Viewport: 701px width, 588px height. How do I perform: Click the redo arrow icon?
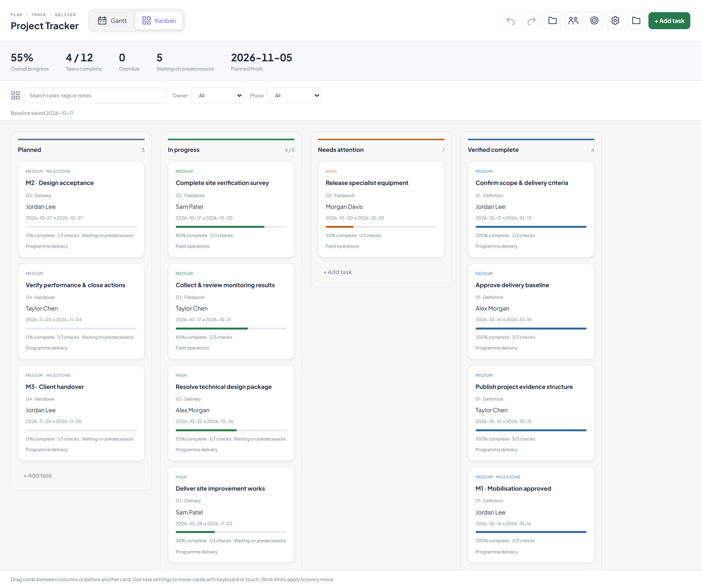point(531,21)
